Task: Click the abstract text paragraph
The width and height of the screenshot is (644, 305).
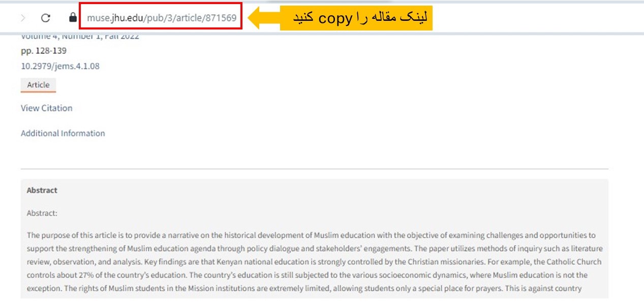Action: [x=305, y=261]
